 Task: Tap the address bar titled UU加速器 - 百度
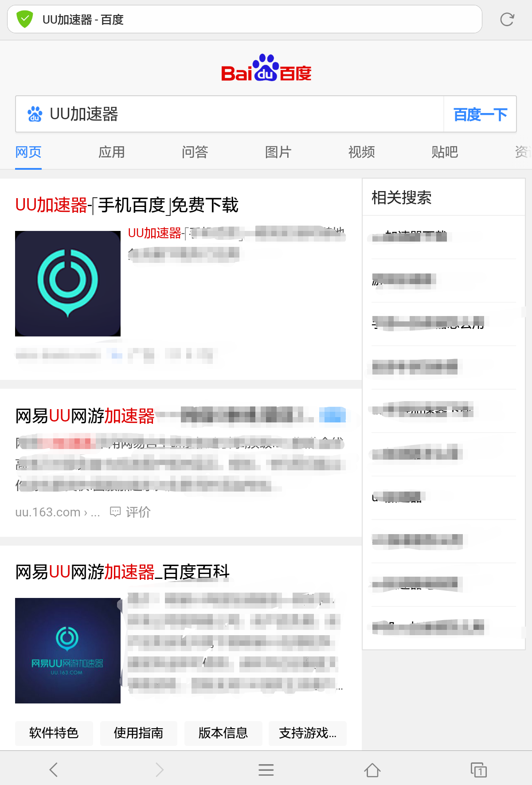pyautogui.click(x=245, y=19)
